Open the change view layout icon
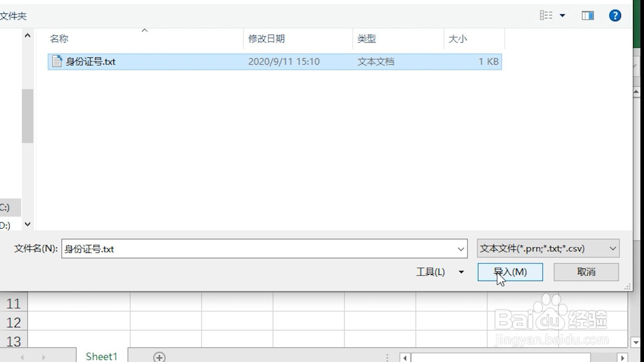This screenshot has height=362, width=644. (546, 15)
